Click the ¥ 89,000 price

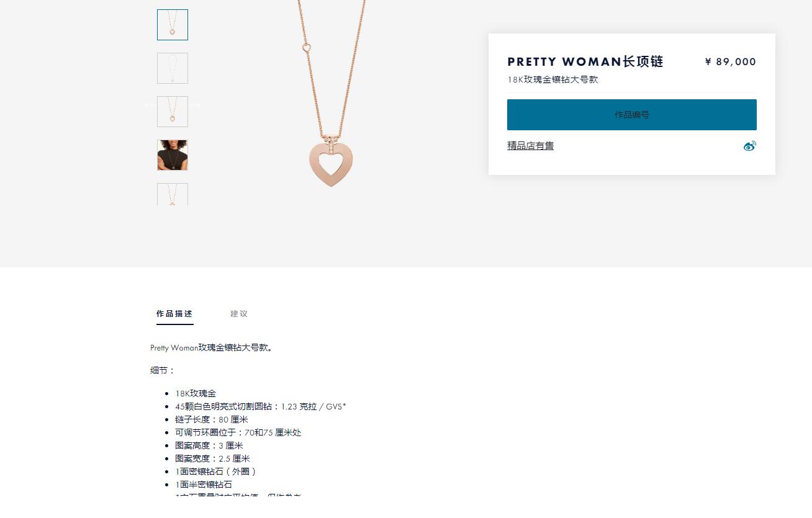point(730,61)
